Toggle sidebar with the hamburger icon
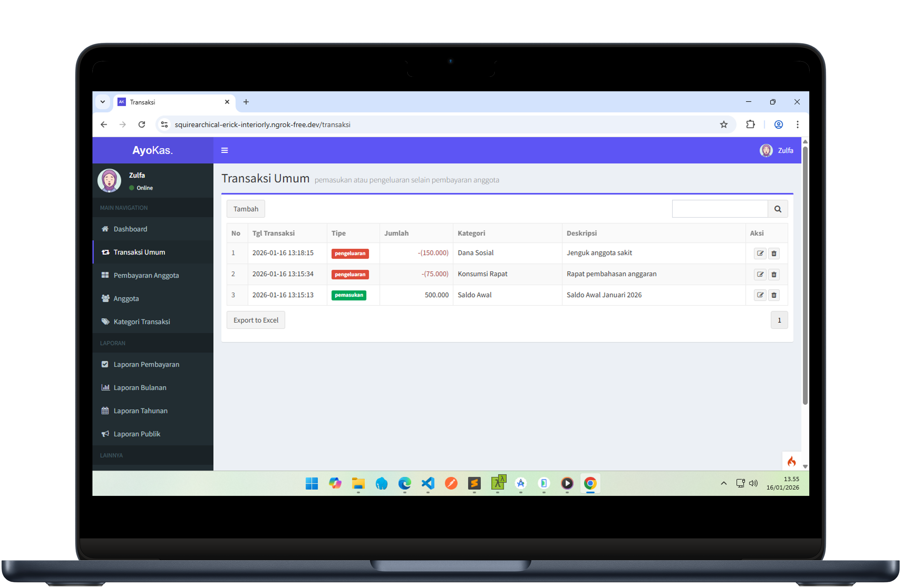902x588 pixels. point(224,150)
